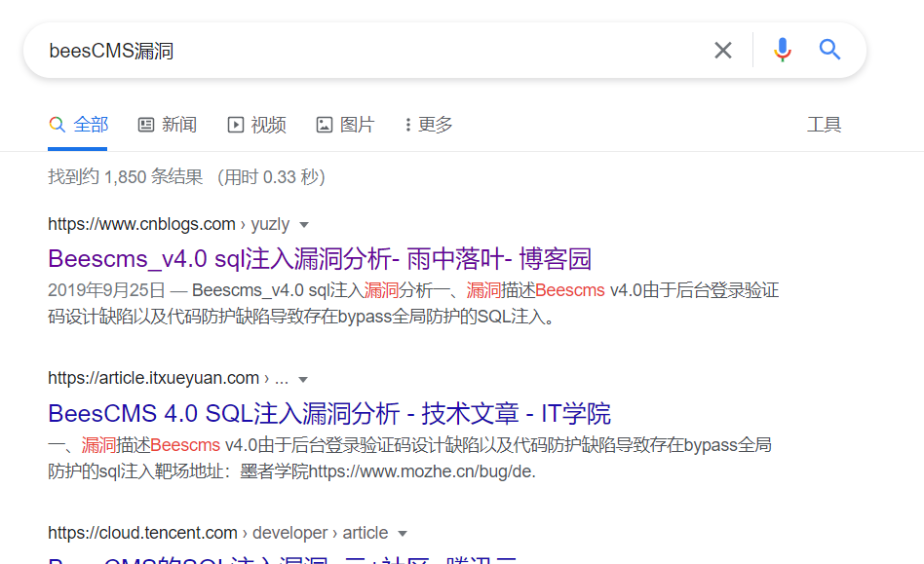Switch to the 视频 tab
The height and width of the screenshot is (564, 924).
[257, 125]
